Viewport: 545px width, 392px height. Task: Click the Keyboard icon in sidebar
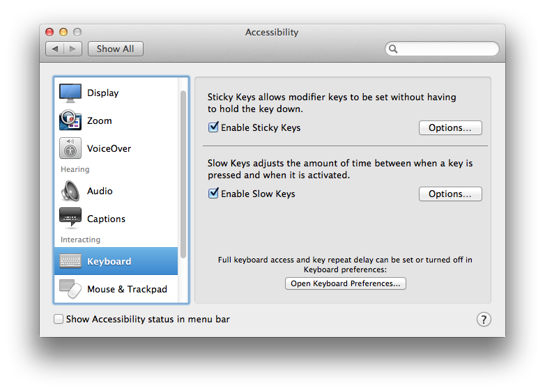tap(70, 261)
